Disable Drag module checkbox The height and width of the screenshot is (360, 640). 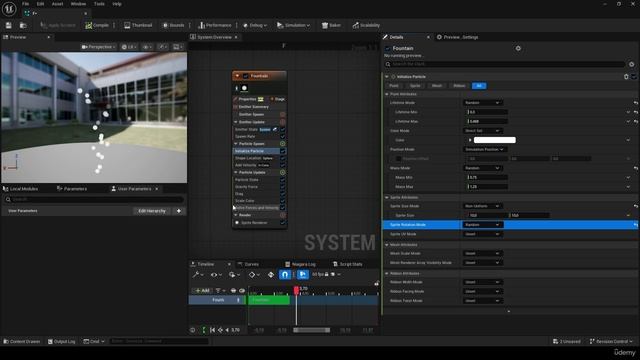tap(282, 193)
